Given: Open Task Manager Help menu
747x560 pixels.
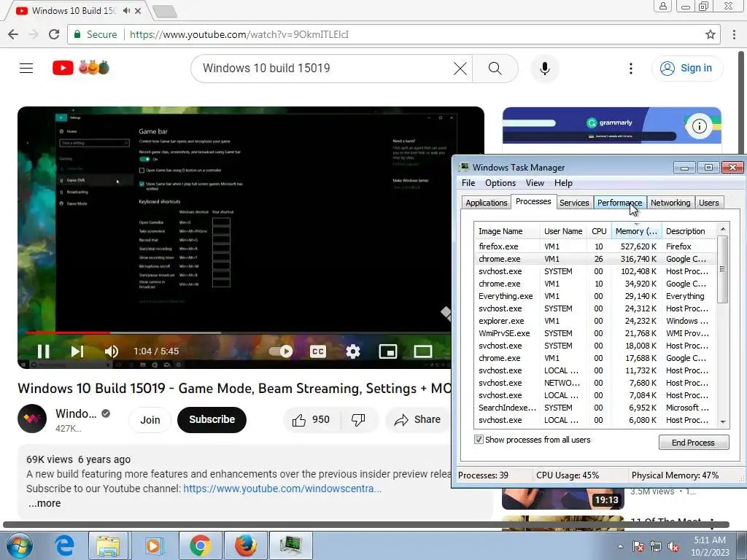Looking at the screenshot, I should coord(563,183).
